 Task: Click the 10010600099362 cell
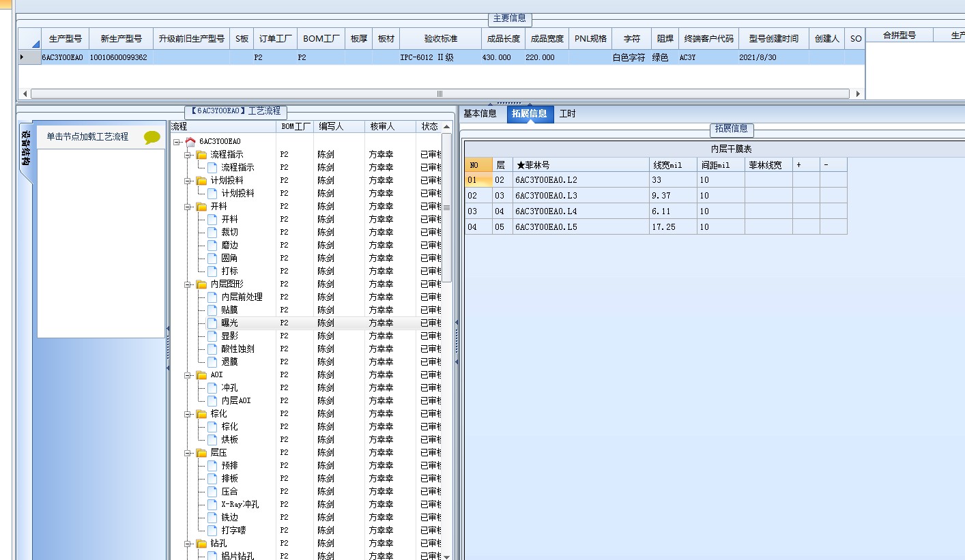[x=121, y=57]
